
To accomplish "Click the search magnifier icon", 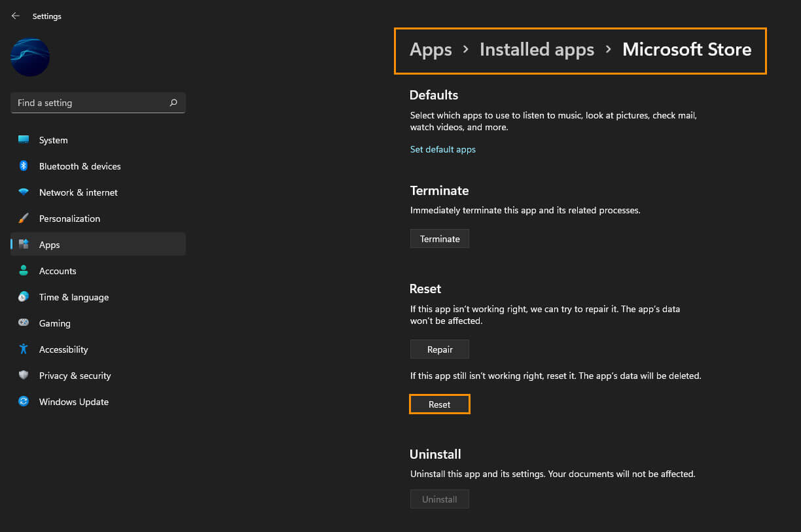I will click(x=173, y=103).
